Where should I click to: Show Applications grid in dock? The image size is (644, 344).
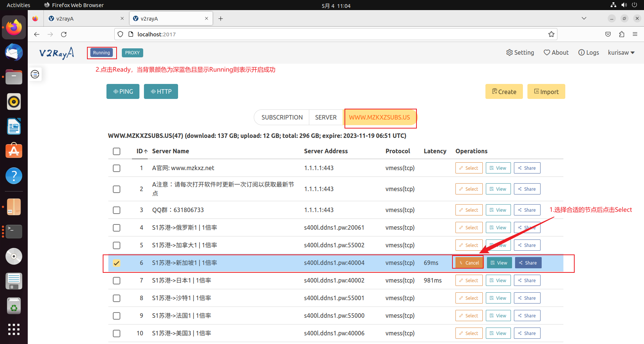pos(14,329)
